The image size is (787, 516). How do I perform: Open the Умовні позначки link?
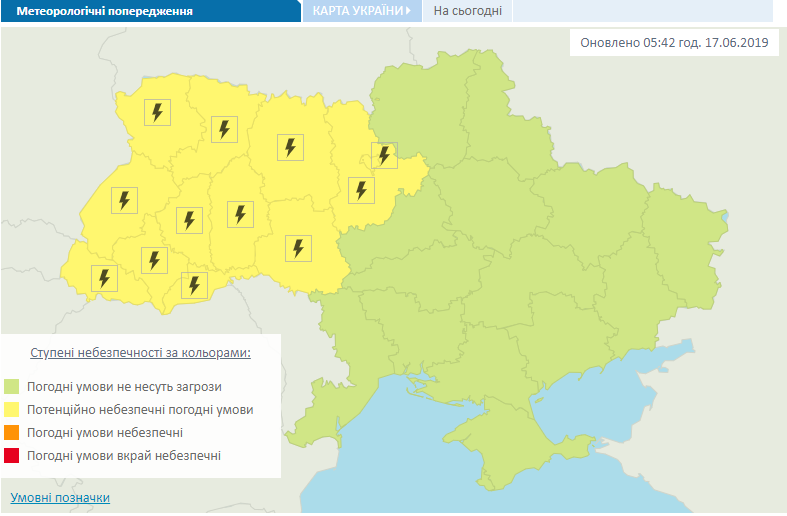coord(60,497)
